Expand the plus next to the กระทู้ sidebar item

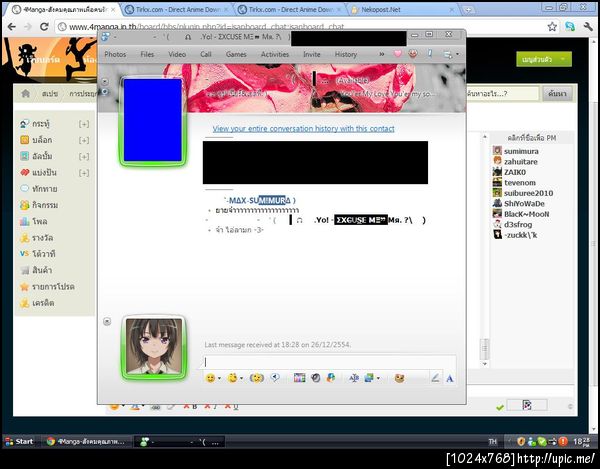tap(84, 124)
